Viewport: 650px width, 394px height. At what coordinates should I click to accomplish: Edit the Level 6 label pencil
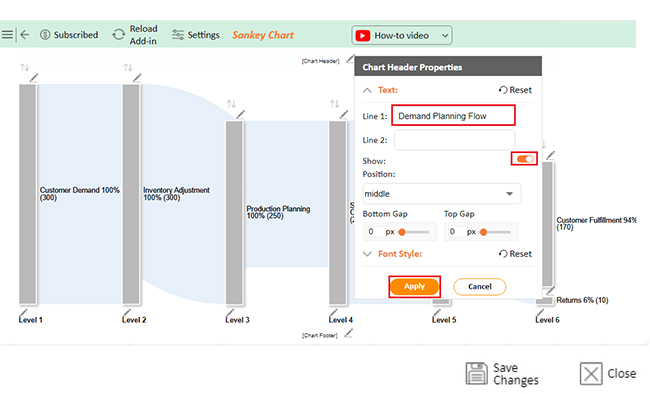click(540, 313)
